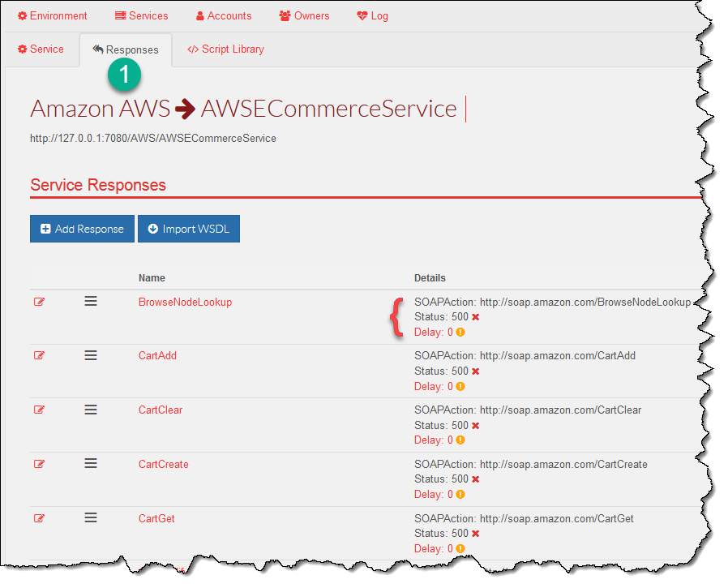Switch to the Script Library tab
Image resolution: width=728 pixels, height=588 pixels.
pos(225,49)
